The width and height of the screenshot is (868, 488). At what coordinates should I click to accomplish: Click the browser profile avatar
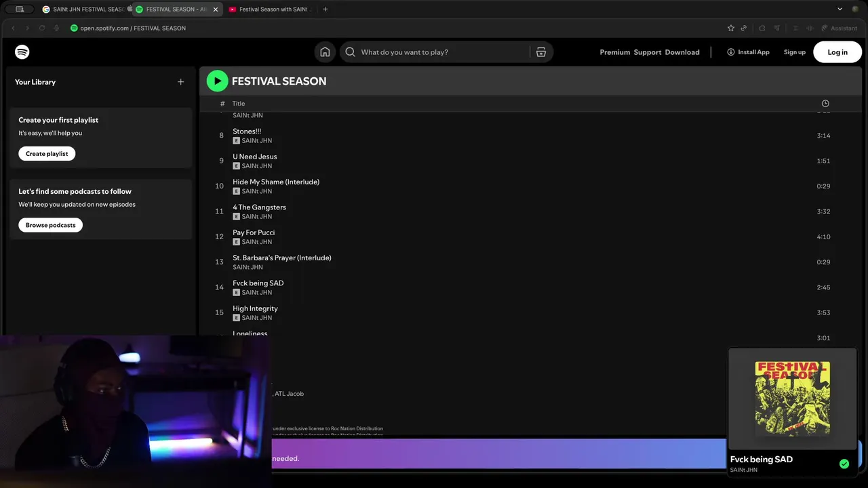[854, 9]
